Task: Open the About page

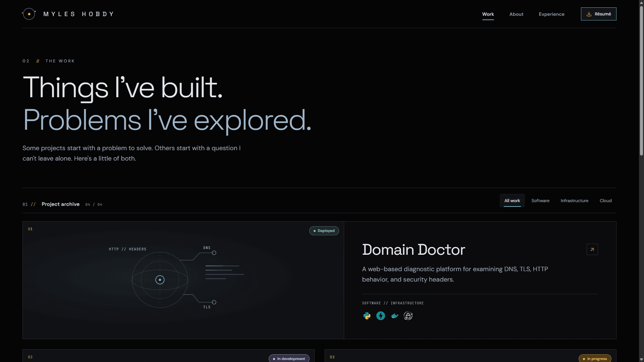Action: [x=516, y=14]
